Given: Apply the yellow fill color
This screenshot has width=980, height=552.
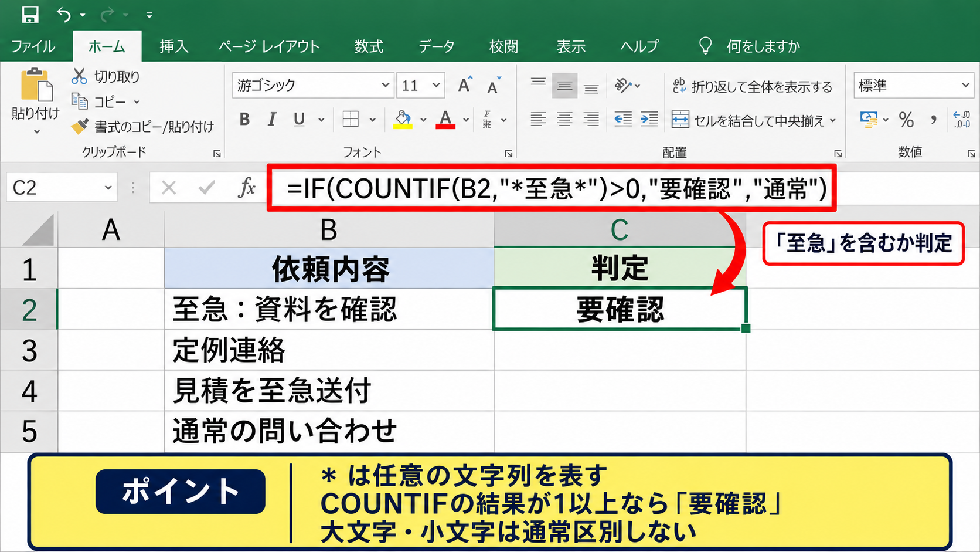Looking at the screenshot, I should pyautogui.click(x=403, y=120).
